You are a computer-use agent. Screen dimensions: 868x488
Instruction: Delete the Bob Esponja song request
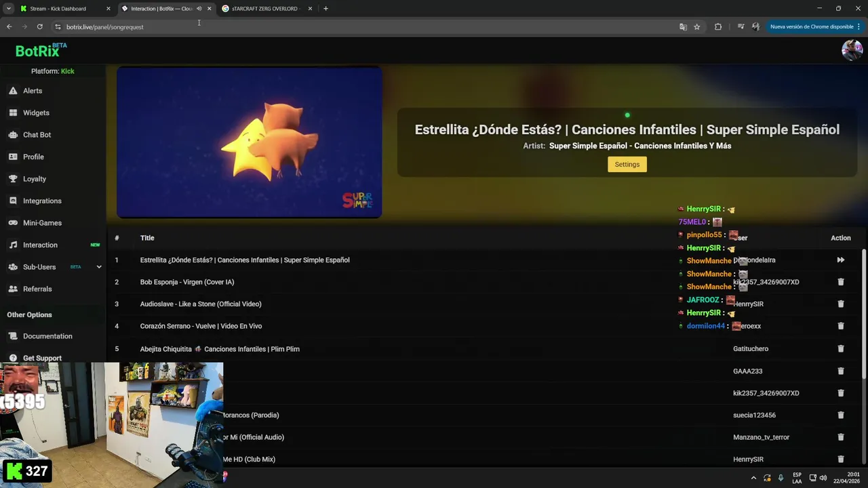point(840,282)
